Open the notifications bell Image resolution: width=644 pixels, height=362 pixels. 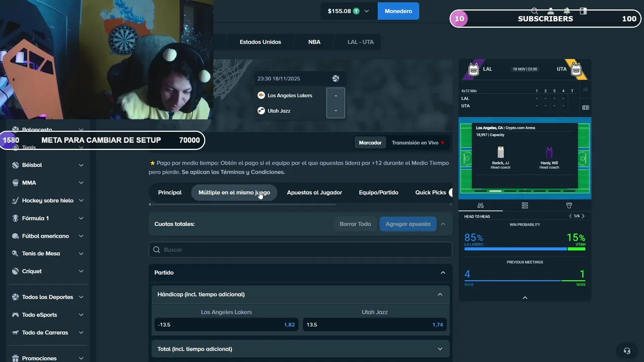click(x=567, y=11)
